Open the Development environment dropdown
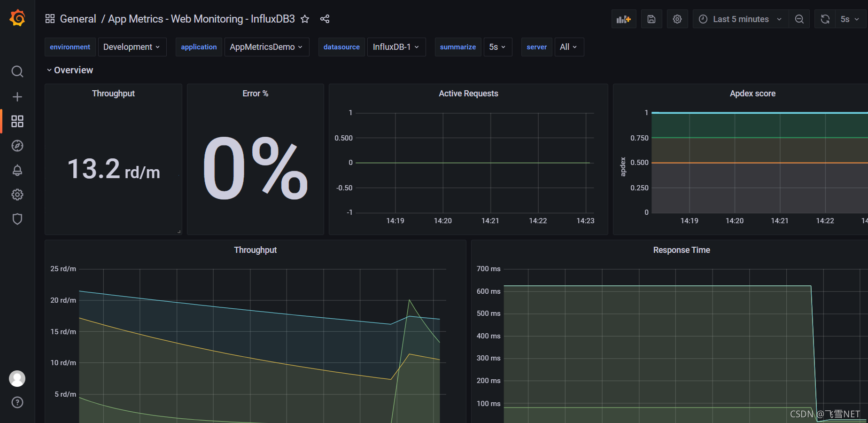The width and height of the screenshot is (868, 423). (132, 47)
